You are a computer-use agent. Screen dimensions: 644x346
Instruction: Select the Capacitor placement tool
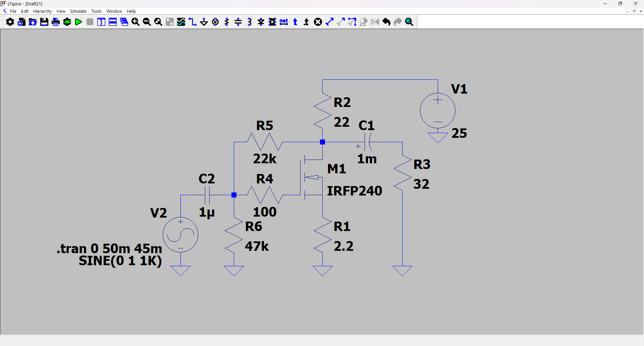(x=238, y=22)
